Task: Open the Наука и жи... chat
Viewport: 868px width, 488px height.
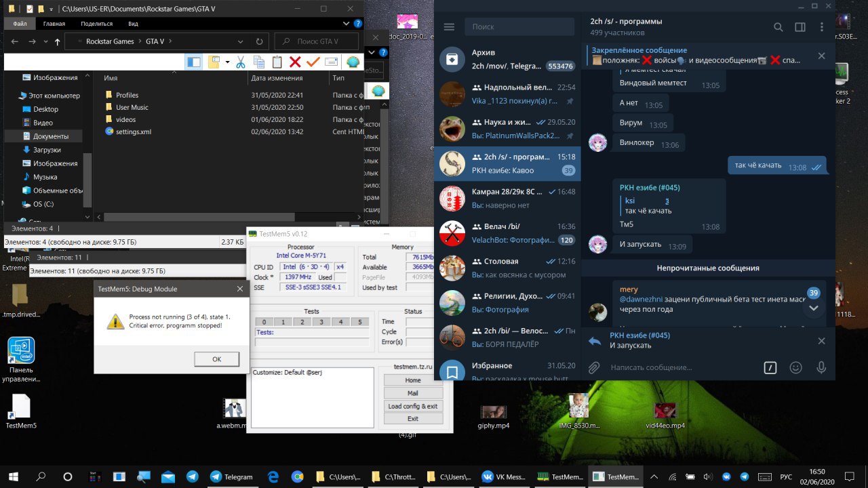Action: (x=507, y=129)
